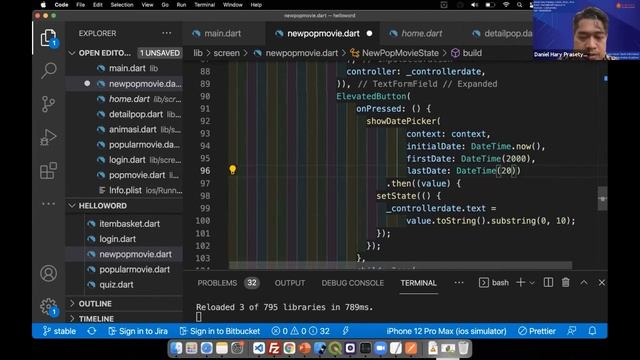Select the Terminal panel tab
This screenshot has height=360, width=640.
click(x=418, y=283)
